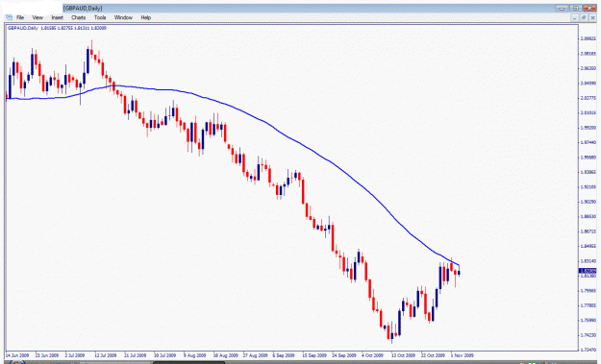Open the File menu

(x=20, y=17)
